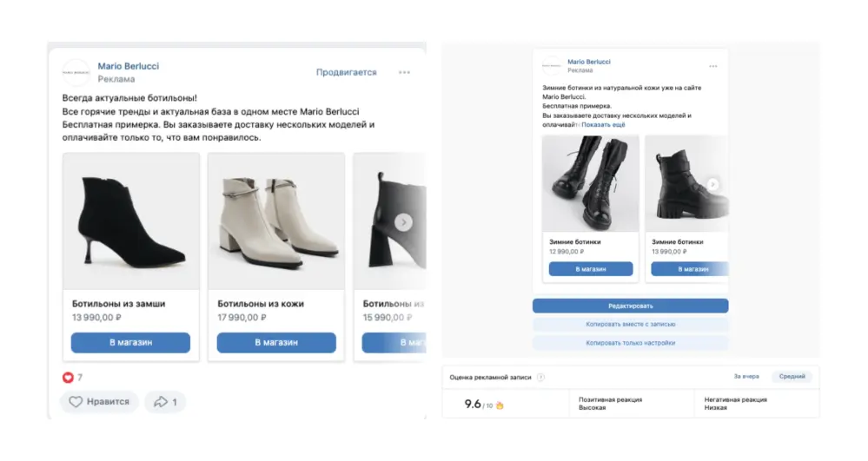
Task: Click the help icon next to Оценка рекламной записи
Action: [x=540, y=377]
